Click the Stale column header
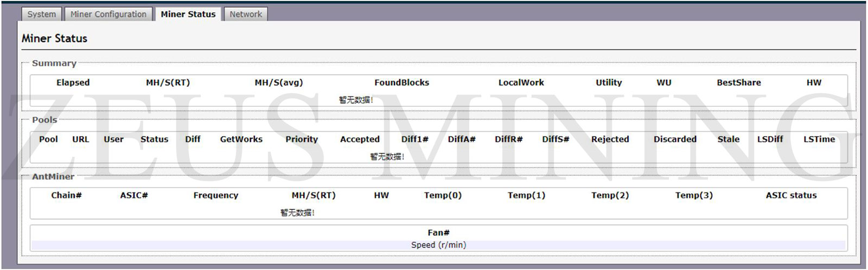This screenshot has height=270, width=868. click(729, 139)
